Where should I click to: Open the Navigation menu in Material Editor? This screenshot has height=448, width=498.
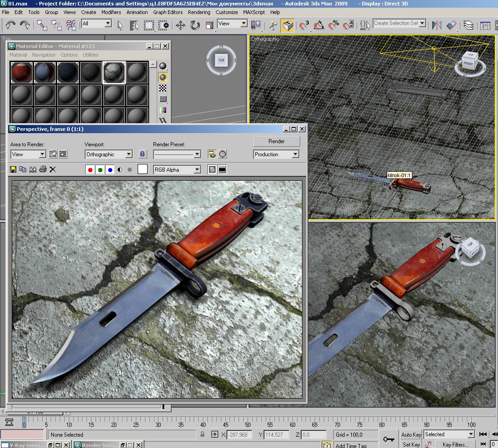click(43, 55)
